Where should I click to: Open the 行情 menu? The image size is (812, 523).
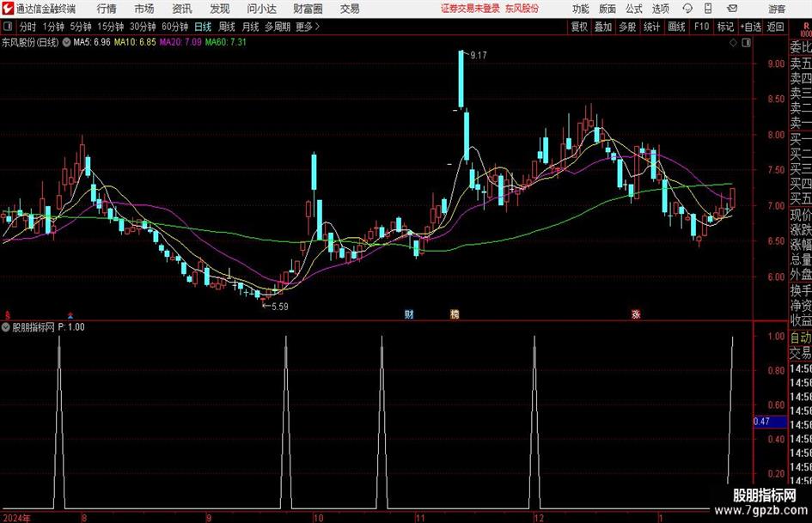pyautogui.click(x=107, y=9)
